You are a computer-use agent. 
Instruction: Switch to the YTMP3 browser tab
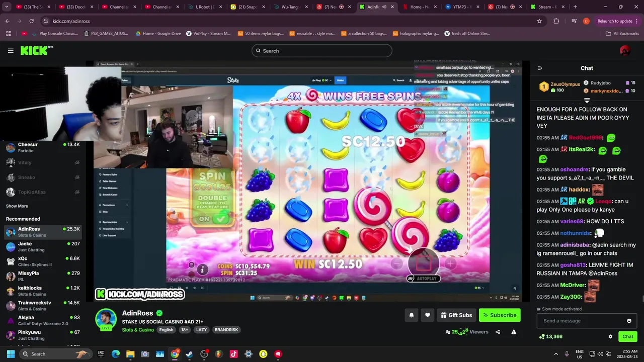tap(463, 7)
